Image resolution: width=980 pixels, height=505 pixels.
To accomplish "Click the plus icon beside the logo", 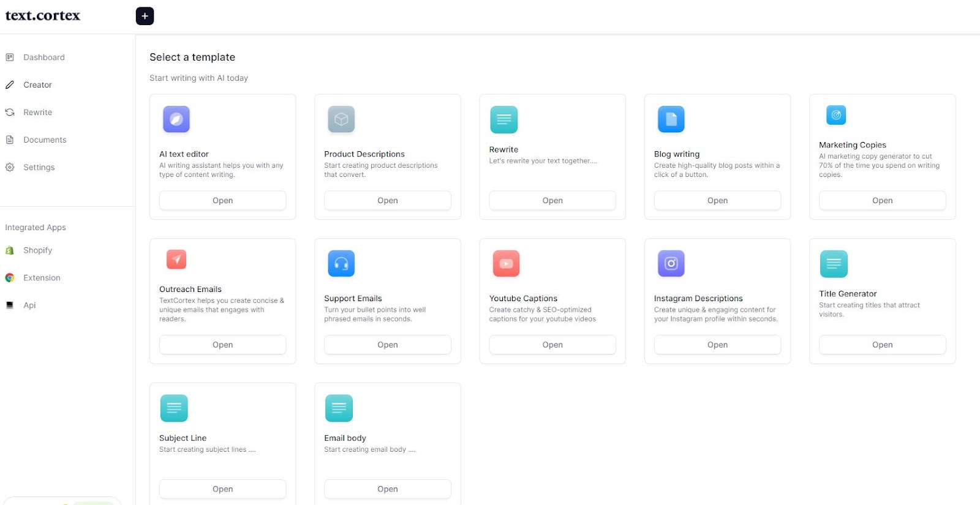I will coord(145,16).
